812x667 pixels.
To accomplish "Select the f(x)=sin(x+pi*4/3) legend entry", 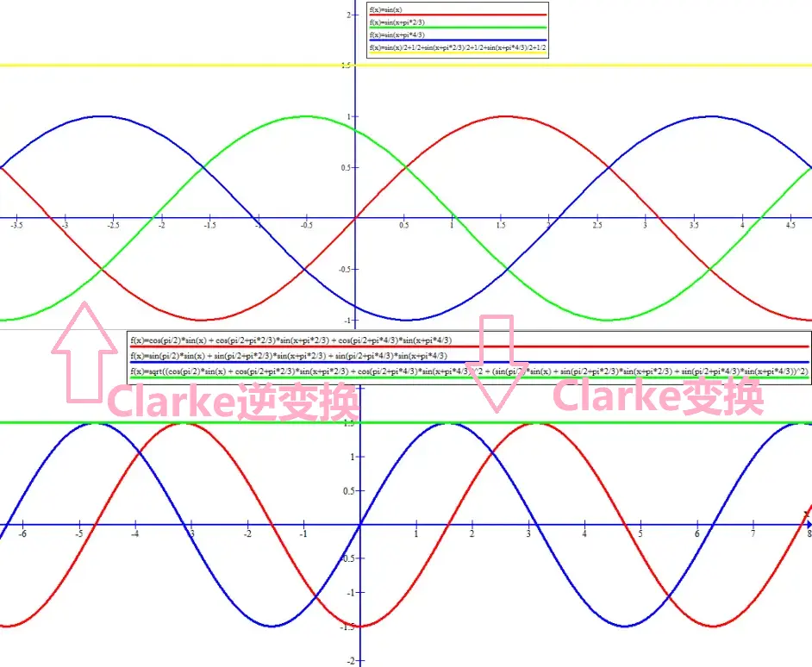I will pos(397,34).
